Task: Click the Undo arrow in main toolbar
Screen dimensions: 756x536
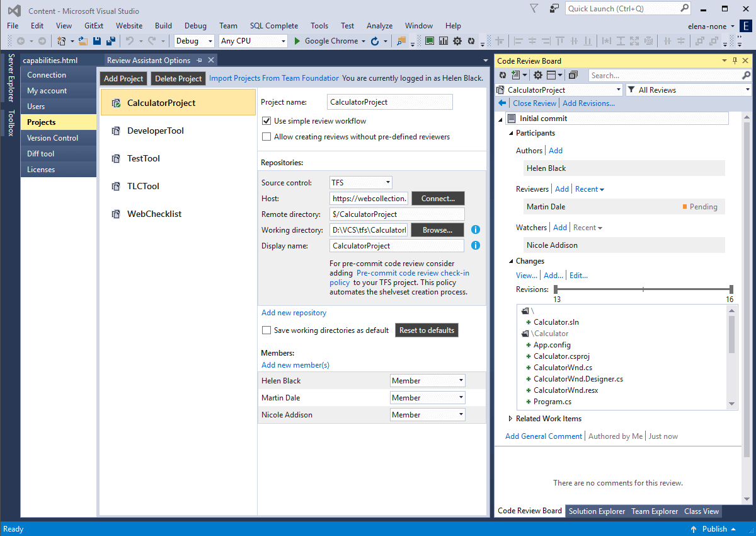Action: point(130,41)
